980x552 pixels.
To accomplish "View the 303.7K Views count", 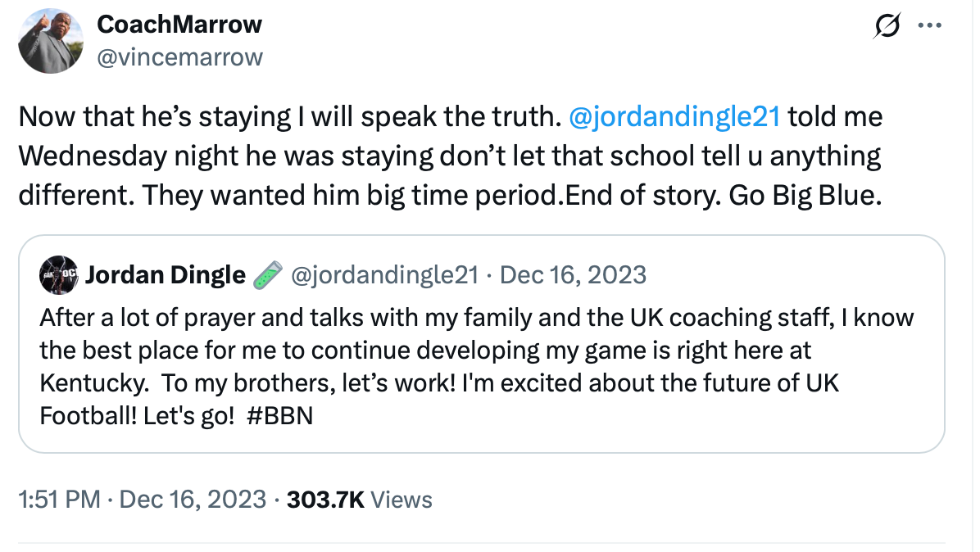I will click(360, 499).
